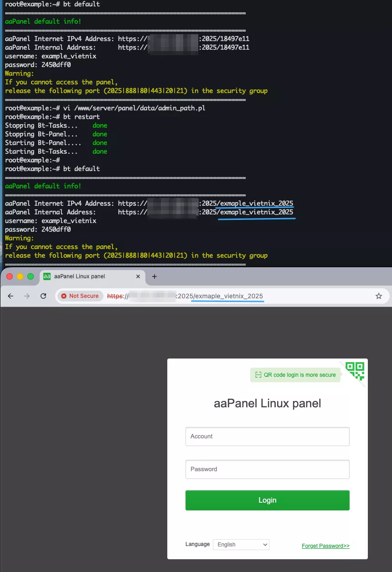Reload the page with the refresh icon
392x572 pixels.
43,296
